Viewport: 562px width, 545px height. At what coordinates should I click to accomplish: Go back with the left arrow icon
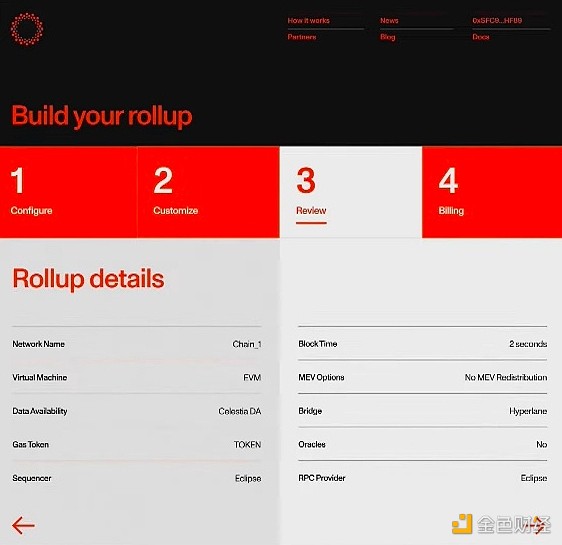pyautogui.click(x=23, y=525)
